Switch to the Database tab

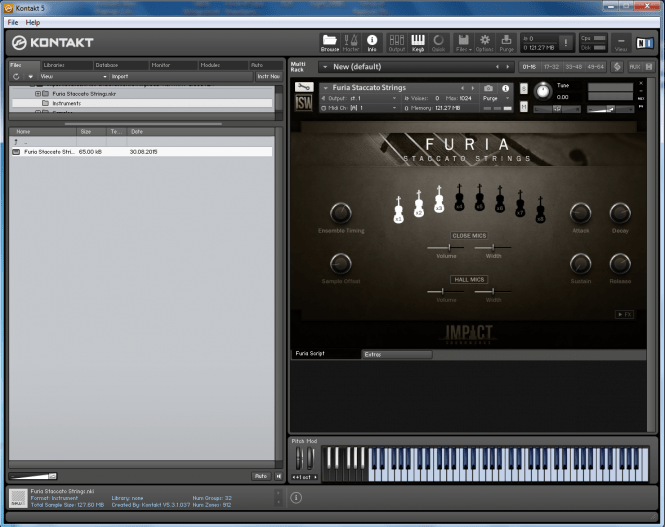[120, 65]
